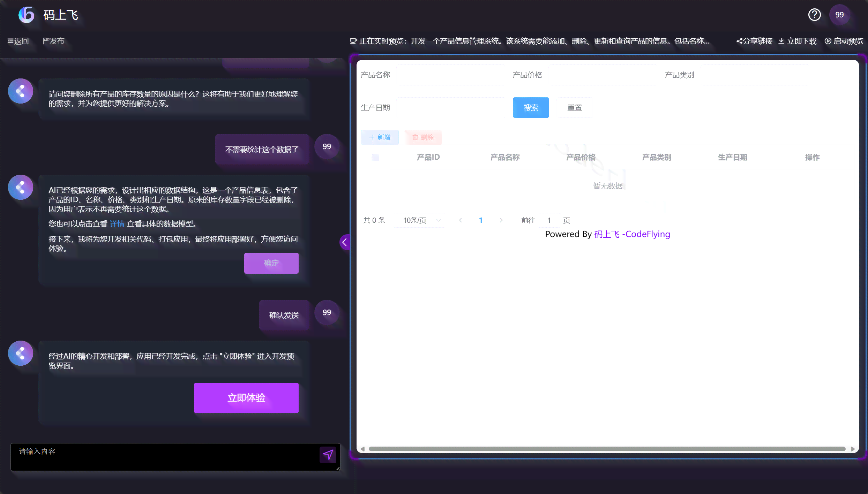The width and height of the screenshot is (868, 494).
Task: Go to previous page arrow
Action: 460,220
